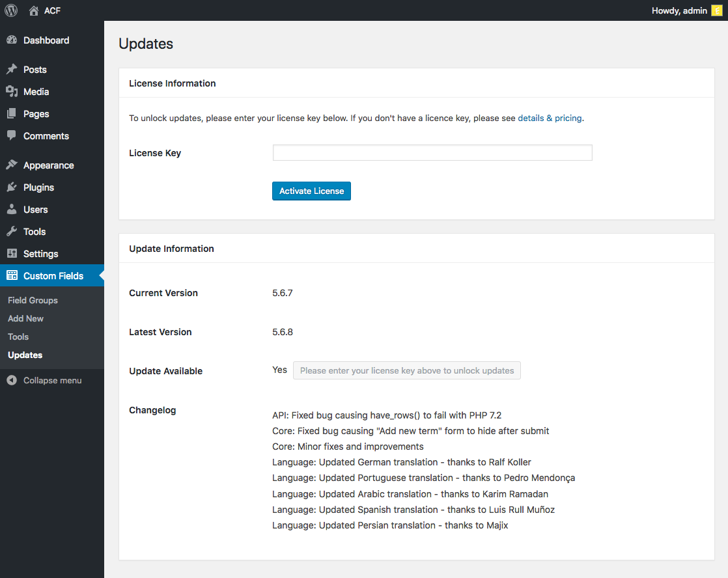Click the Appearance paintbrush icon
The width and height of the screenshot is (728, 578).
coord(12,165)
